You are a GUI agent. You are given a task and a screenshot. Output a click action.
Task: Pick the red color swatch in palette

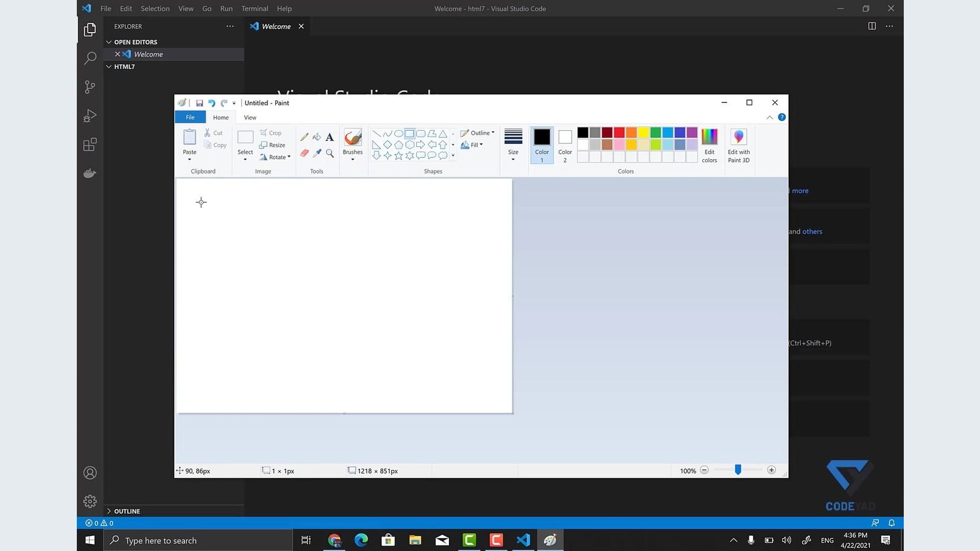click(x=619, y=132)
